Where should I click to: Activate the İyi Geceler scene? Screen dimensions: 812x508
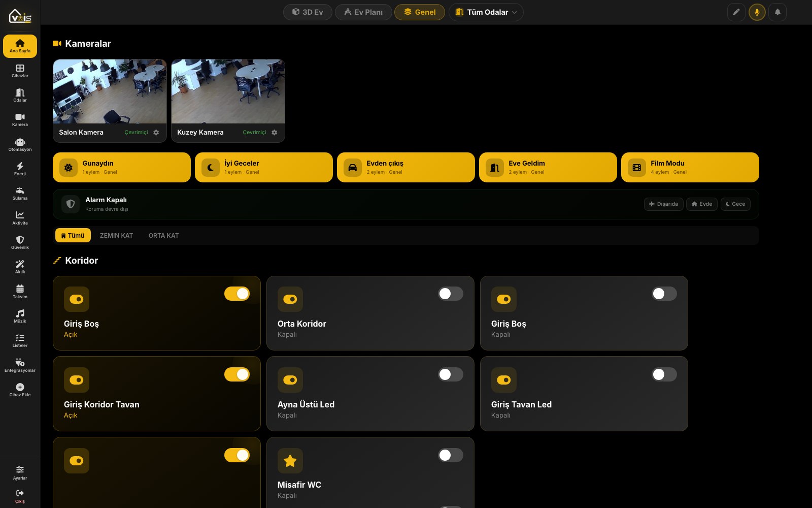(x=264, y=167)
